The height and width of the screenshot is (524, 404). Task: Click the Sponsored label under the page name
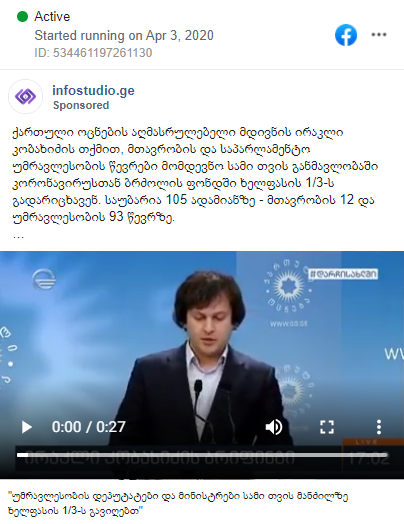click(x=81, y=105)
